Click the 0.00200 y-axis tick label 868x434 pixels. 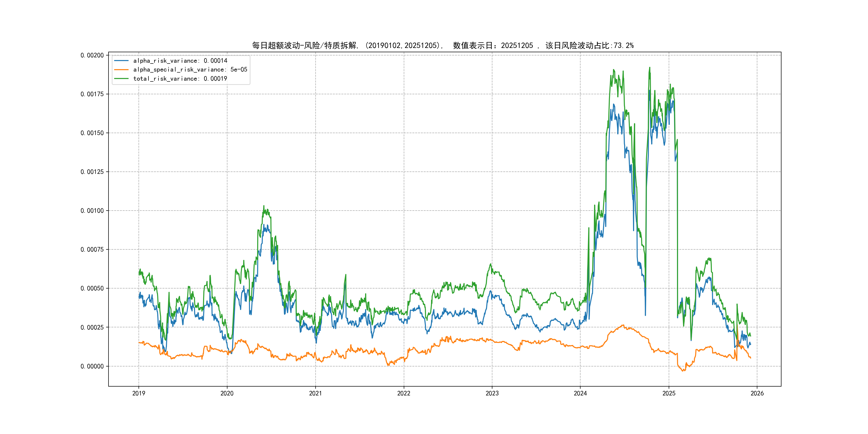(92, 55)
